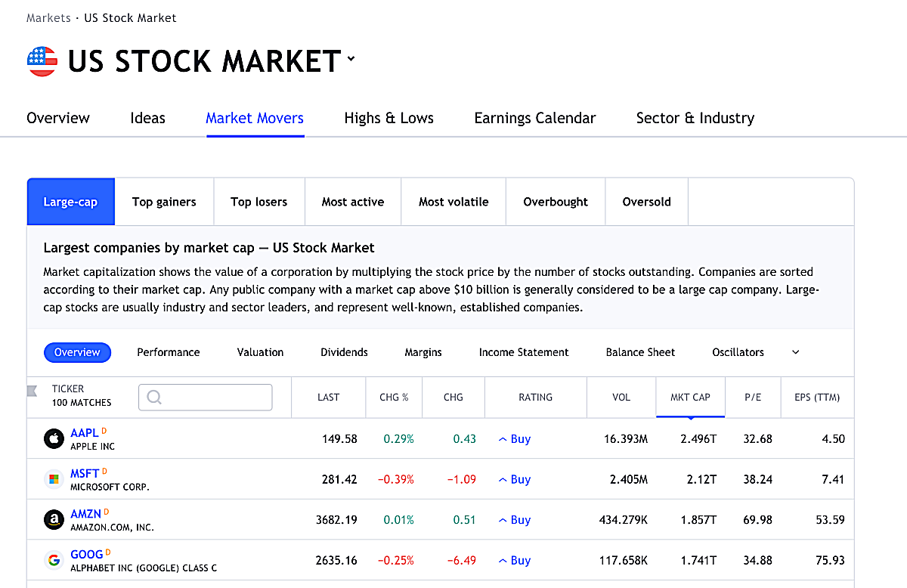Switch columns to Valuation

pyautogui.click(x=261, y=352)
